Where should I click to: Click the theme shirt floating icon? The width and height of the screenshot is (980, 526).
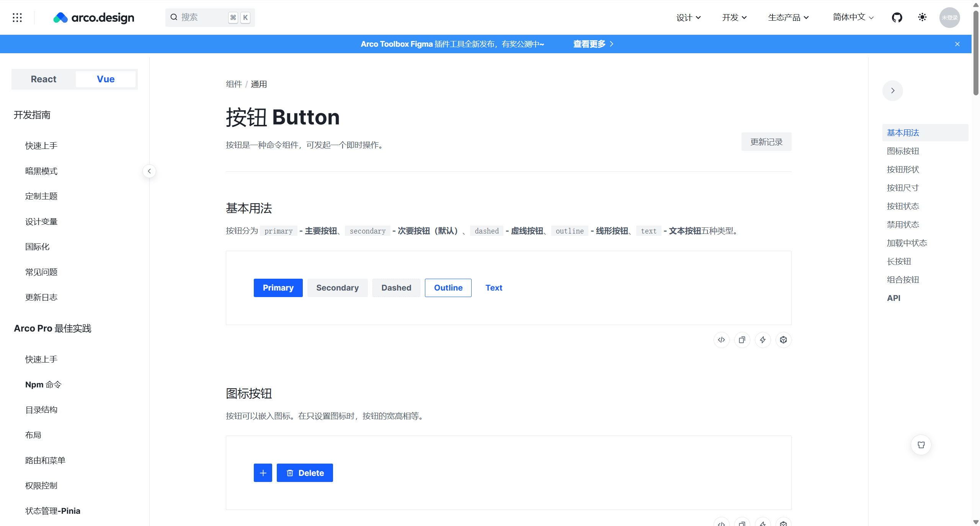pos(921,445)
